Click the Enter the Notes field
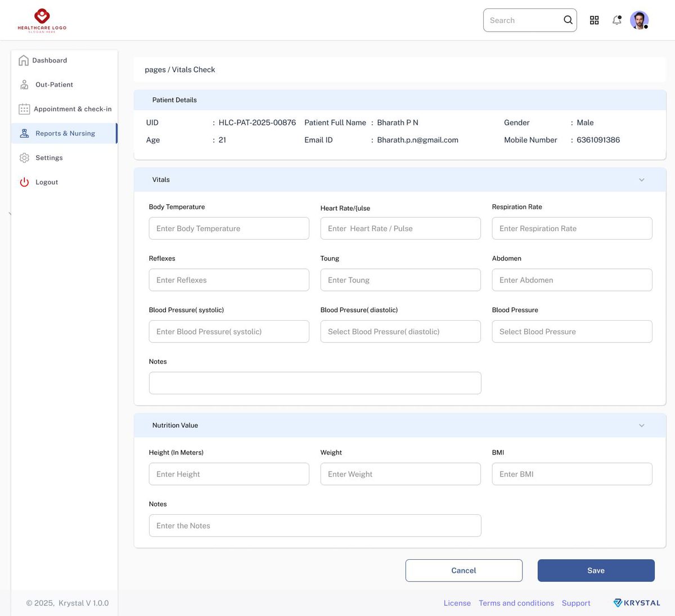 click(315, 525)
